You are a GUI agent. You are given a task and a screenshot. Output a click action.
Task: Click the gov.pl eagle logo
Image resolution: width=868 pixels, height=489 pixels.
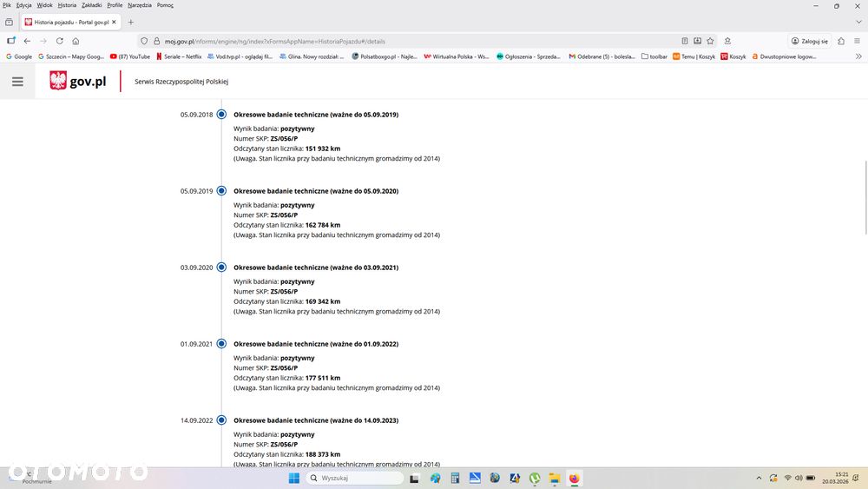tap(58, 81)
